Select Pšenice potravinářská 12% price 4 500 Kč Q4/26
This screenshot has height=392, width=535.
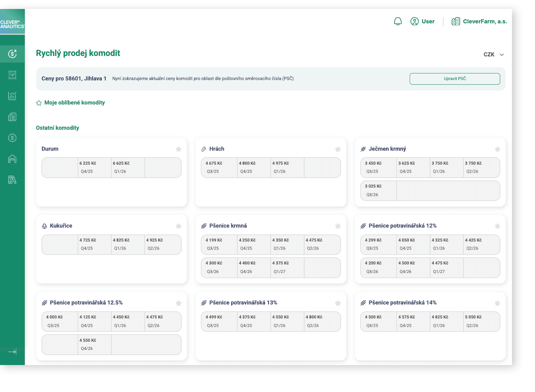click(413, 267)
